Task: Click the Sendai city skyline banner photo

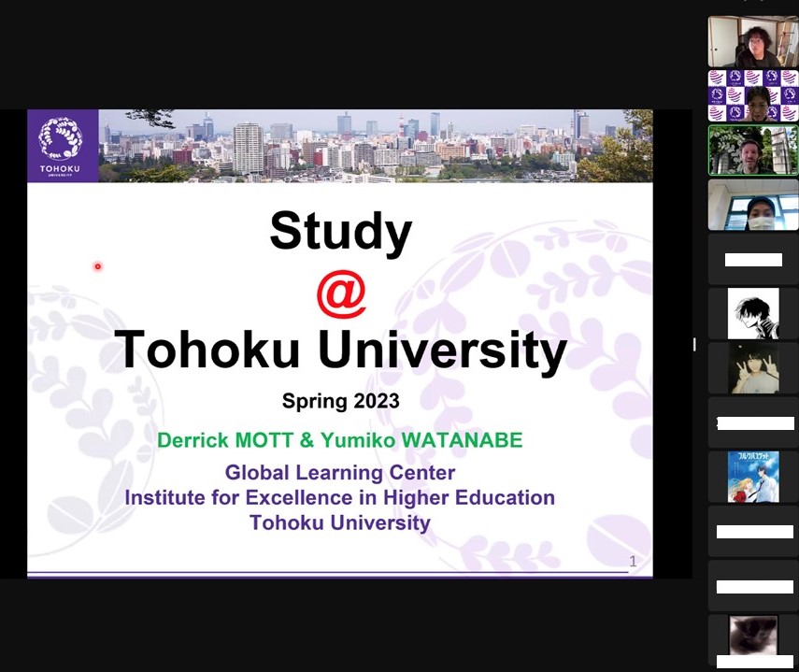Action: point(376,146)
